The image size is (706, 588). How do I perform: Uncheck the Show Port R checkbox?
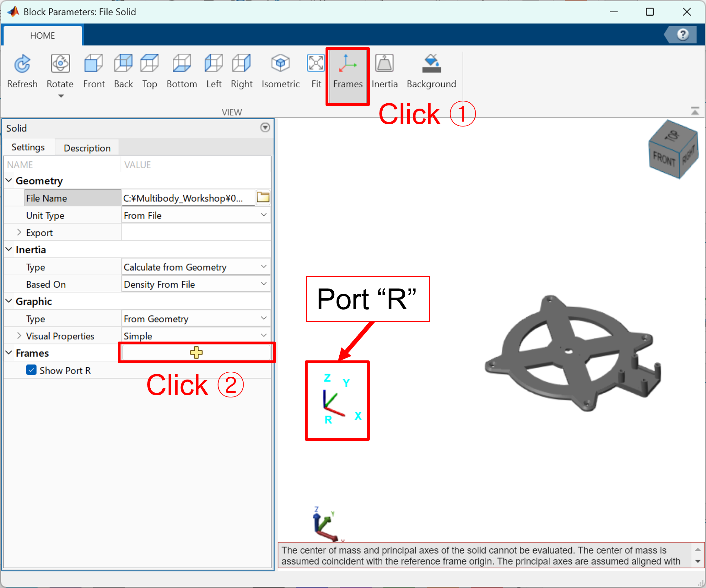(32, 370)
